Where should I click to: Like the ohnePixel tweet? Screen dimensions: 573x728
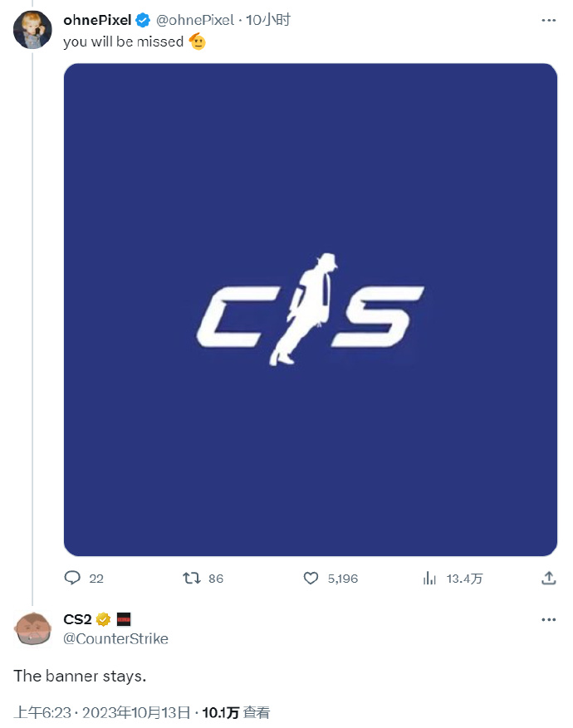[x=311, y=578]
